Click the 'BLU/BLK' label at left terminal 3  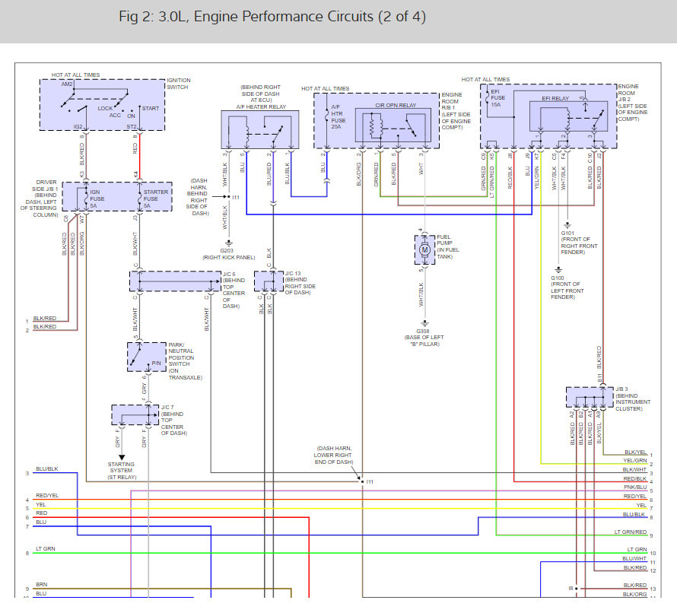point(47,468)
